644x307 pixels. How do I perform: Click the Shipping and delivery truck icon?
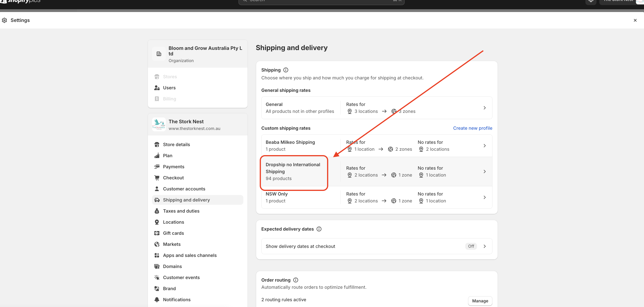click(157, 200)
